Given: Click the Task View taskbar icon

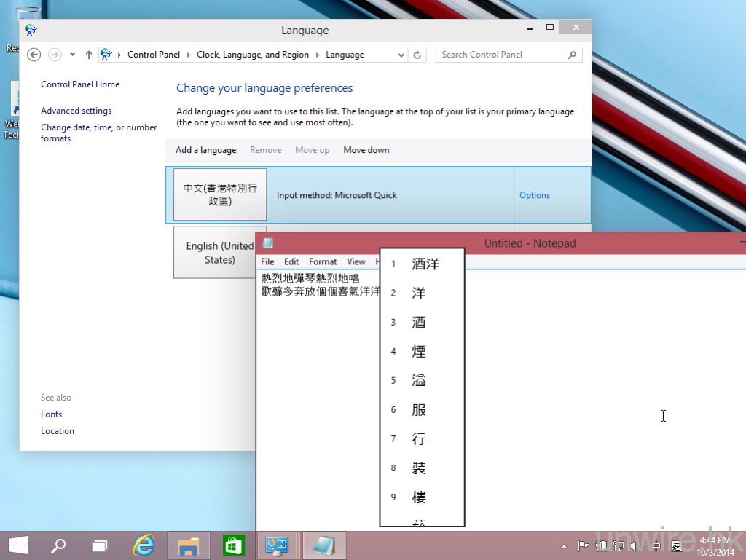Looking at the screenshot, I should click(100, 545).
